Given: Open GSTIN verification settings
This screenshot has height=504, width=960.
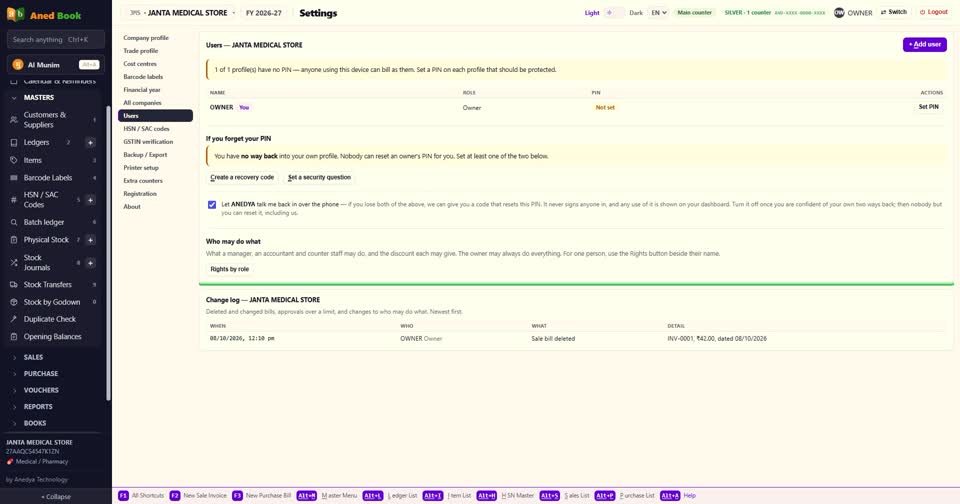Looking at the screenshot, I should coord(155,141).
